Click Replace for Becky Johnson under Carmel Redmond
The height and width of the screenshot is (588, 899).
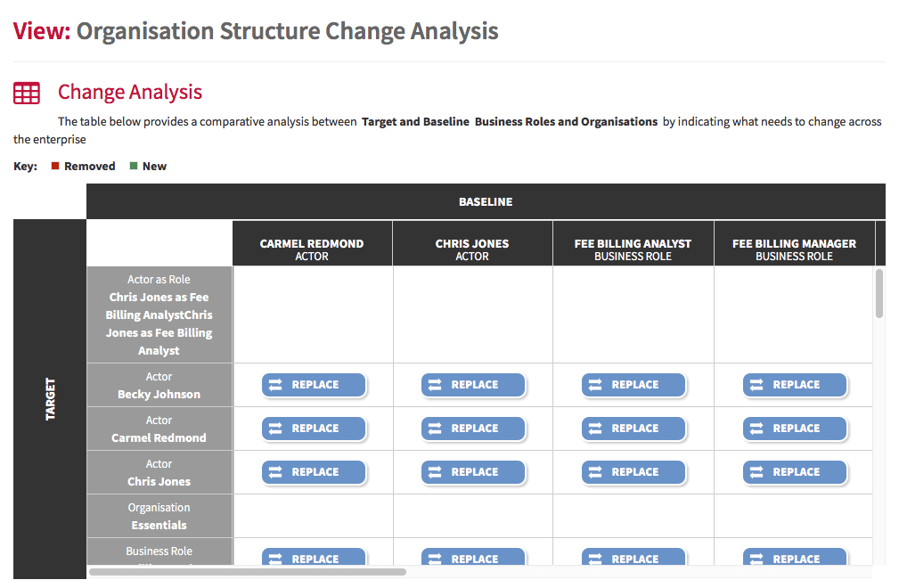coord(314,385)
